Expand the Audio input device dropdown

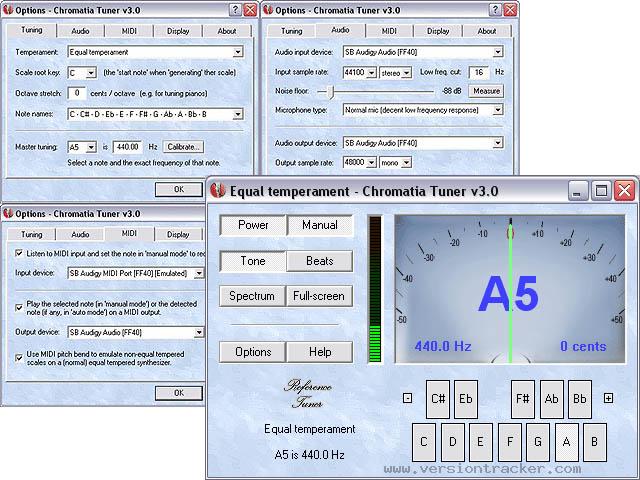(x=498, y=52)
